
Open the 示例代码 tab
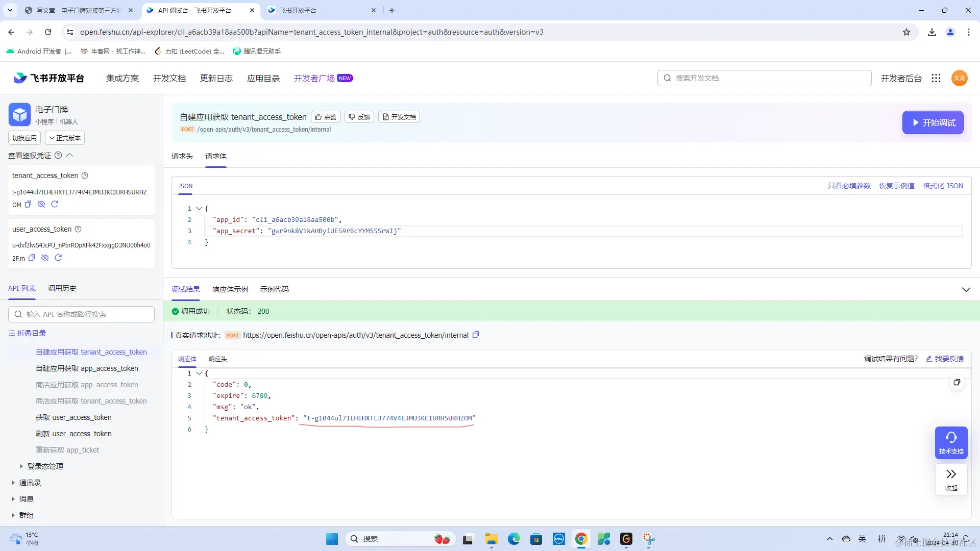click(x=274, y=289)
